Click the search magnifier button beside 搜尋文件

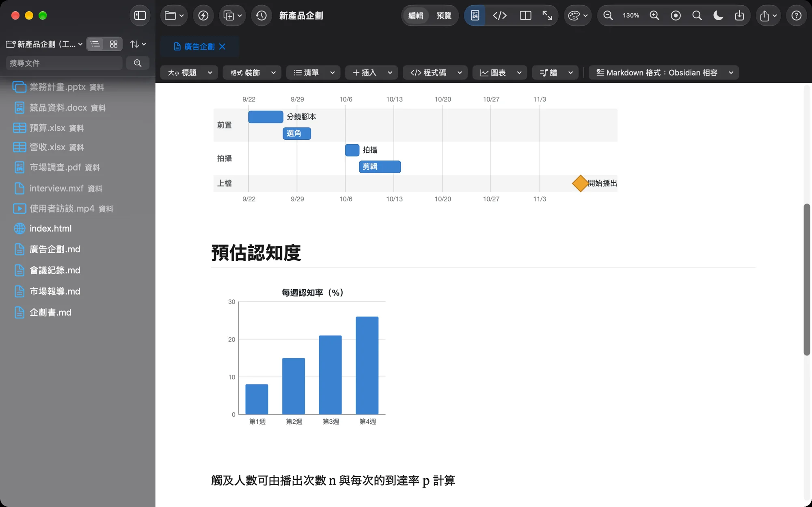click(138, 63)
